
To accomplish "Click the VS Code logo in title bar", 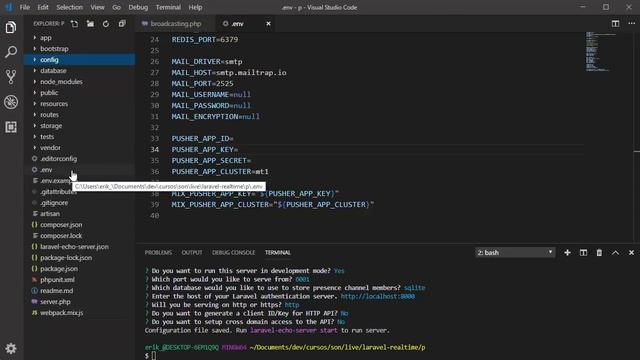I will pyautogui.click(x=8, y=7).
